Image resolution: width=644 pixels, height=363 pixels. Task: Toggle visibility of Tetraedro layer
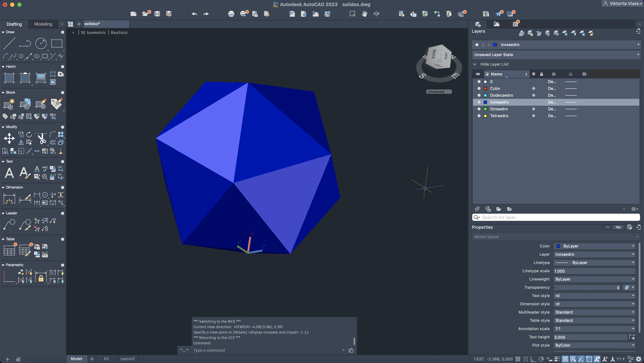click(x=479, y=116)
